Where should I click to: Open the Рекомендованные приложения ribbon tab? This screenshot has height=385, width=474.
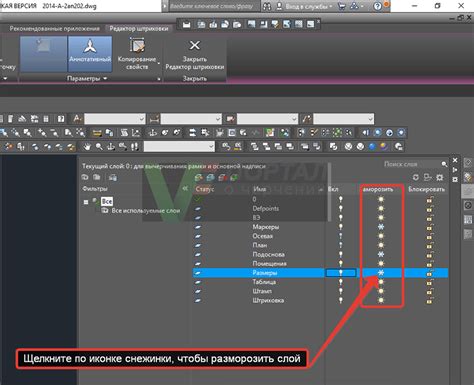(x=54, y=29)
